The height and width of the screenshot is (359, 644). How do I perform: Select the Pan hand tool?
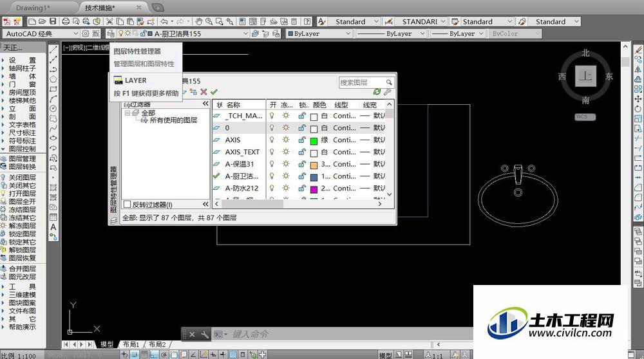coord(199,21)
